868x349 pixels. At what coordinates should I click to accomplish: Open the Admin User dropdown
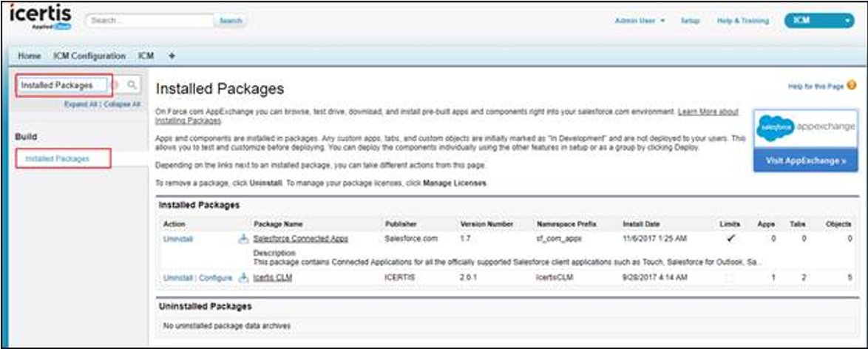pos(640,21)
